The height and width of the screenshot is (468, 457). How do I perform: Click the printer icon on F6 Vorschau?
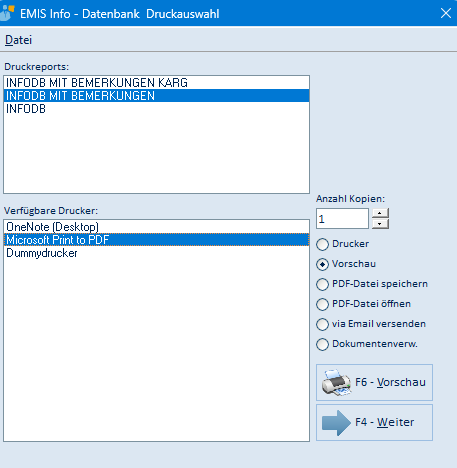[x=336, y=382]
